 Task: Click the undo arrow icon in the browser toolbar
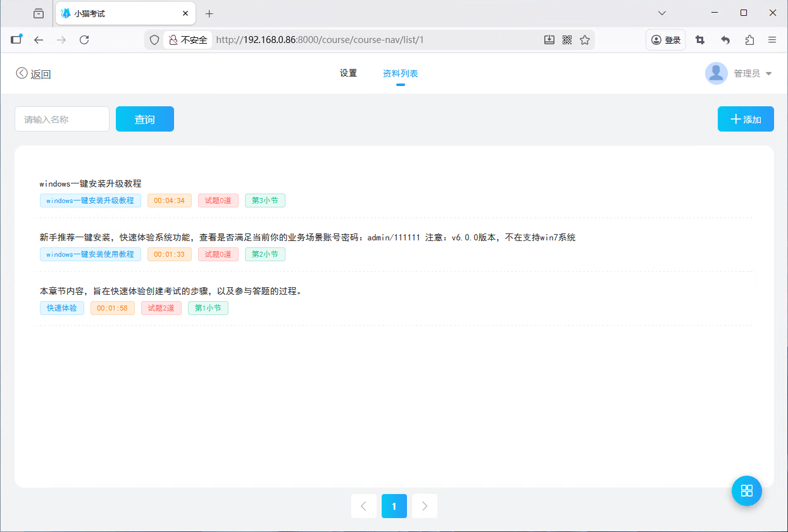click(x=725, y=40)
